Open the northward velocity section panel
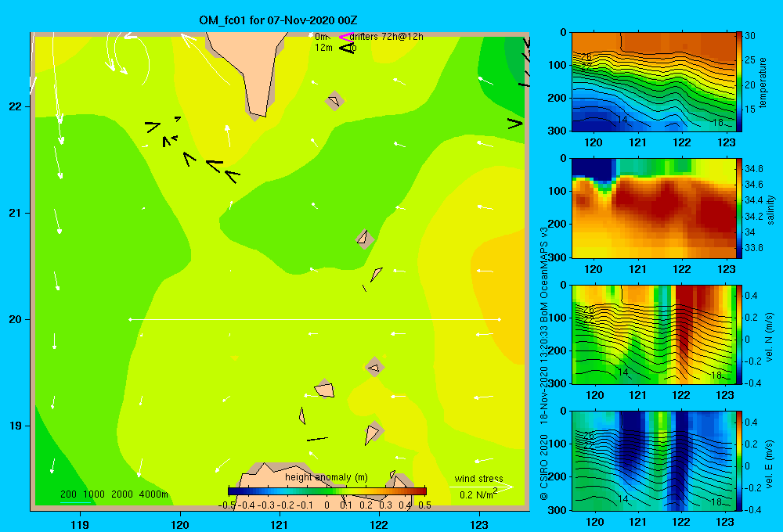The image size is (783, 532). click(x=654, y=334)
